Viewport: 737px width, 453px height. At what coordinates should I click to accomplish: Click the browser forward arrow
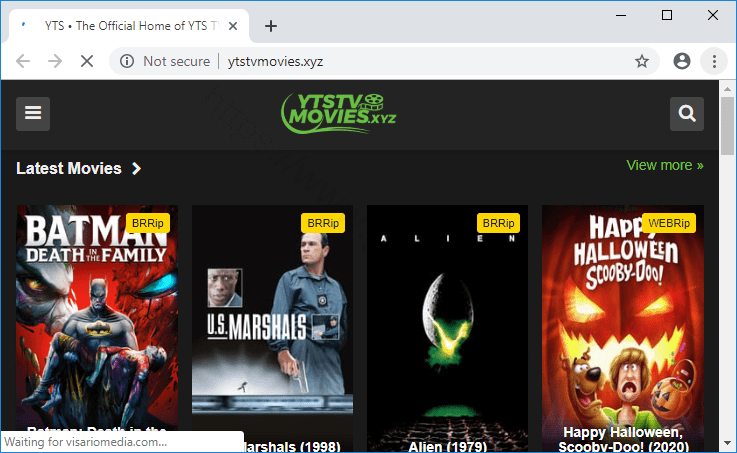tap(55, 61)
